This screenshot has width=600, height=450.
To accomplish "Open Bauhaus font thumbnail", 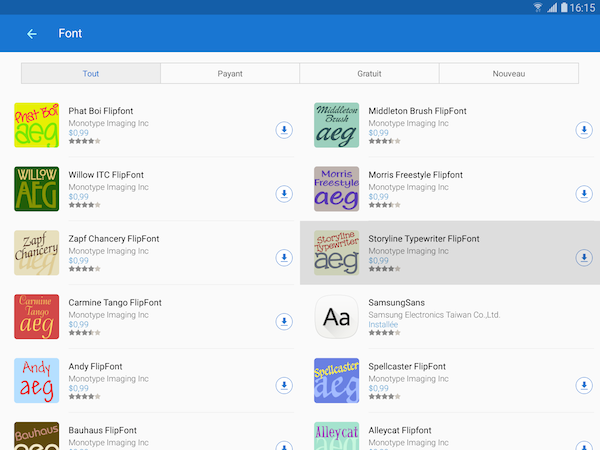I will pyautogui.click(x=37, y=436).
